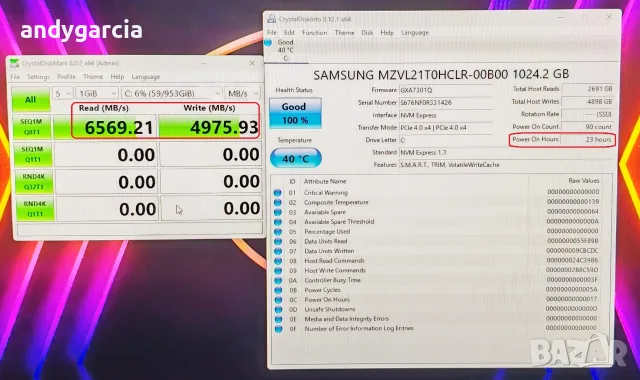
Task: Click status dot for Error Information Log Entries
Action: [278, 329]
